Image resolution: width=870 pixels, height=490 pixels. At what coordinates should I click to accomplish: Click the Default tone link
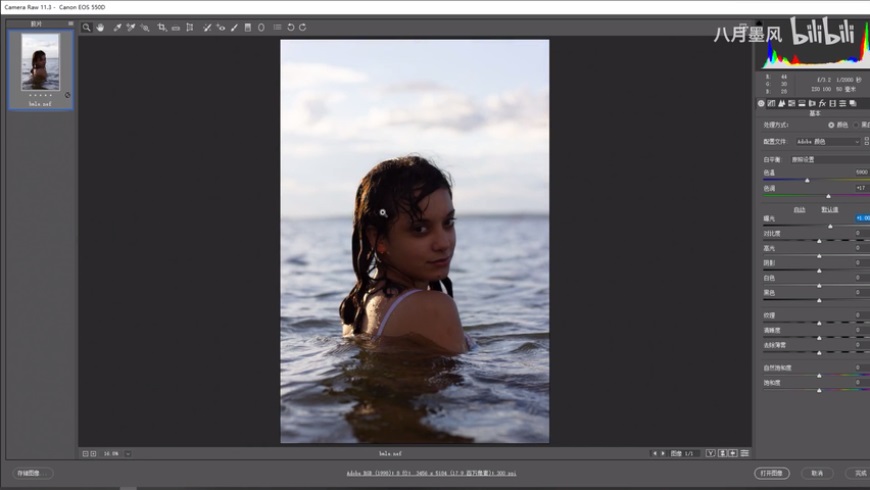pyautogui.click(x=829, y=210)
